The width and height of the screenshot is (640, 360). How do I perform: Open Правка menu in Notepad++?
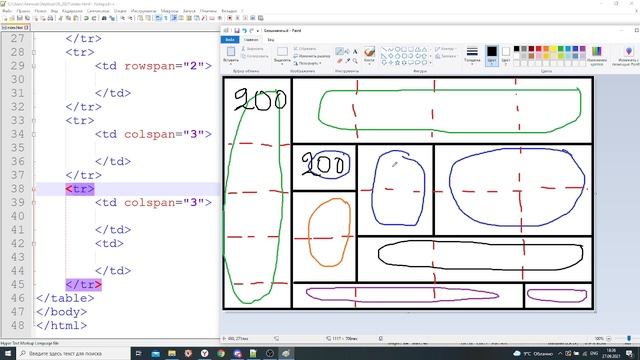[23, 11]
